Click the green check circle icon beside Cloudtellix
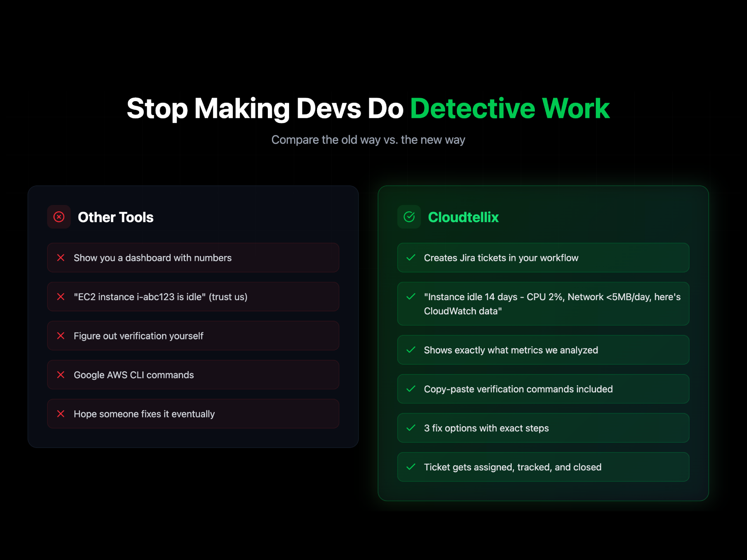This screenshot has width=747, height=560. pos(409,217)
